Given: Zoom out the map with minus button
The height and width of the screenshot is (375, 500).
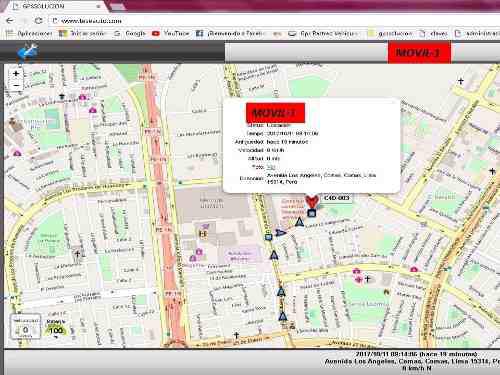Looking at the screenshot, I should [x=16, y=85].
